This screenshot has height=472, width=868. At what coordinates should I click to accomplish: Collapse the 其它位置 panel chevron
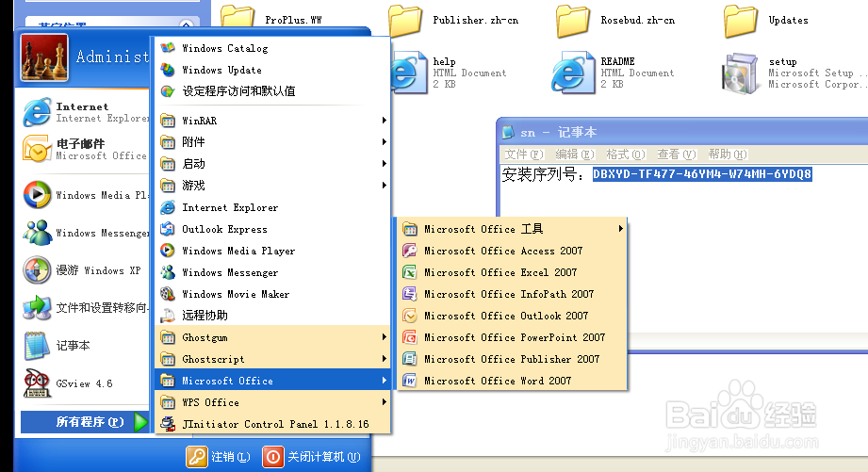point(187,24)
